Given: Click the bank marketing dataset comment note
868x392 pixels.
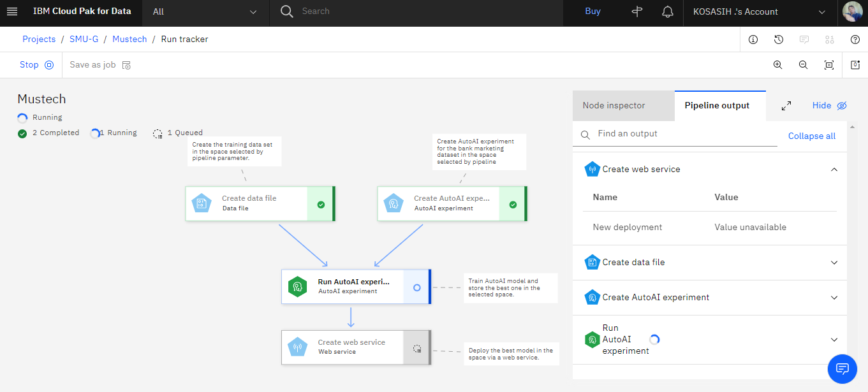Looking at the screenshot, I should [479, 152].
